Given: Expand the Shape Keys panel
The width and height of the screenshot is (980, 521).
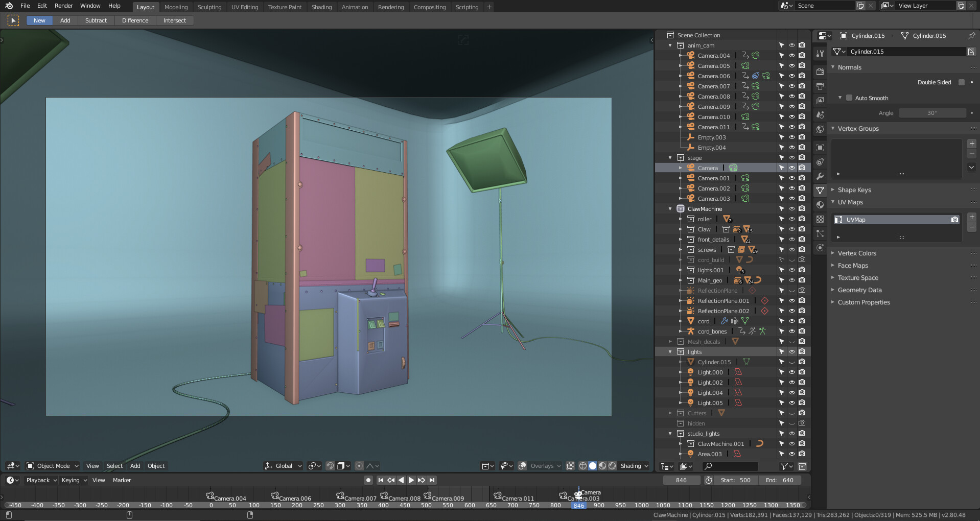Looking at the screenshot, I should tap(854, 190).
